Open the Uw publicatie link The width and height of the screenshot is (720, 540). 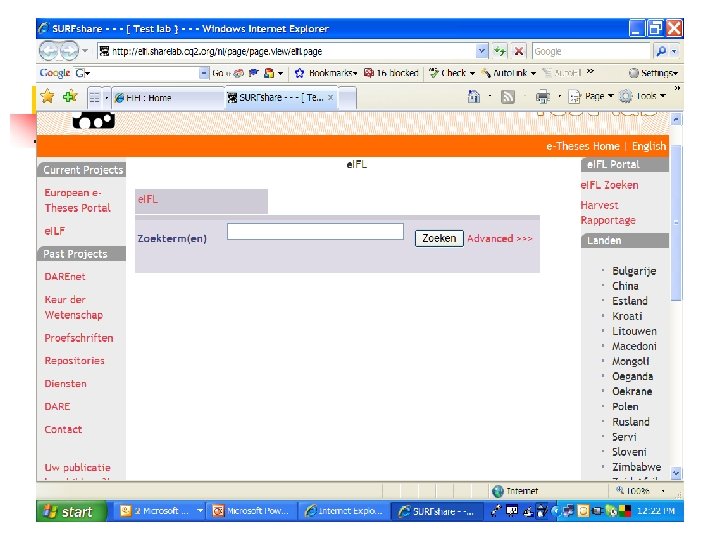click(x=77, y=467)
